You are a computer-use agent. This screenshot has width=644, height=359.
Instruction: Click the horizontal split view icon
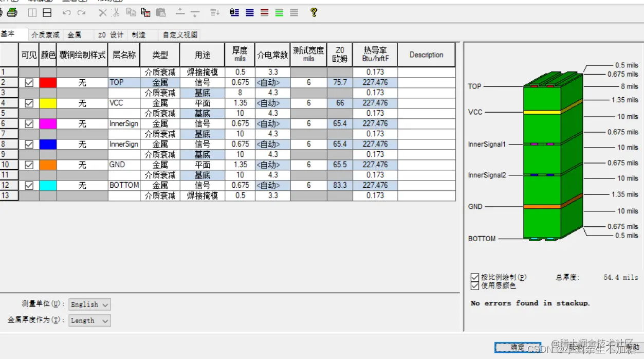47,13
